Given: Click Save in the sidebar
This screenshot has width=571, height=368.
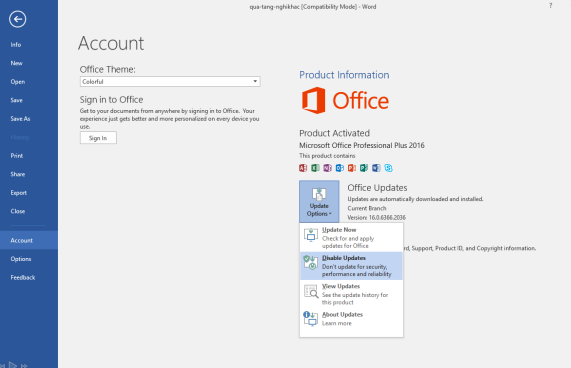Looking at the screenshot, I should tap(16, 100).
